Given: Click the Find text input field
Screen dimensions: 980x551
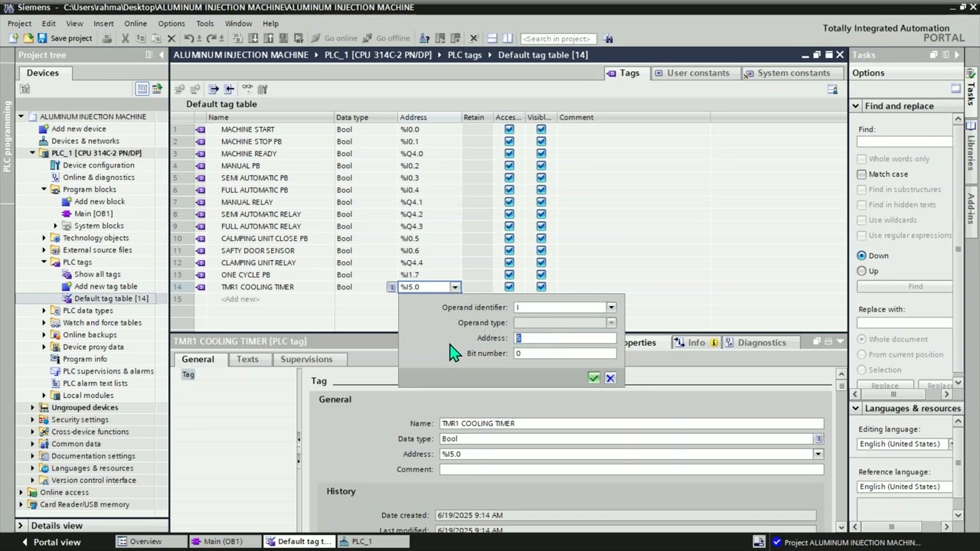Looking at the screenshot, I should tap(905, 143).
